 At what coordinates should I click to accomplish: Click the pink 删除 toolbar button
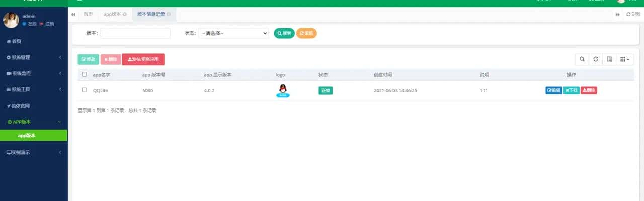click(111, 59)
